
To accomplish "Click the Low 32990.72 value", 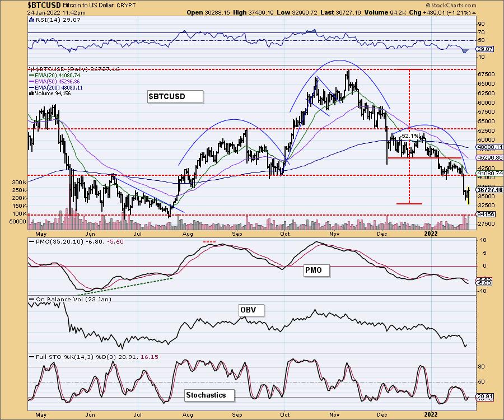I will pos(297,12).
